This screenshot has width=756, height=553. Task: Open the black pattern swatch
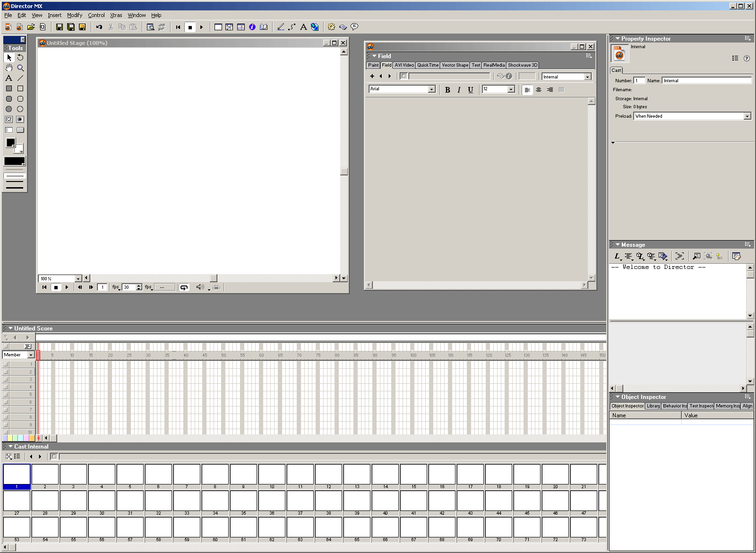pos(14,161)
